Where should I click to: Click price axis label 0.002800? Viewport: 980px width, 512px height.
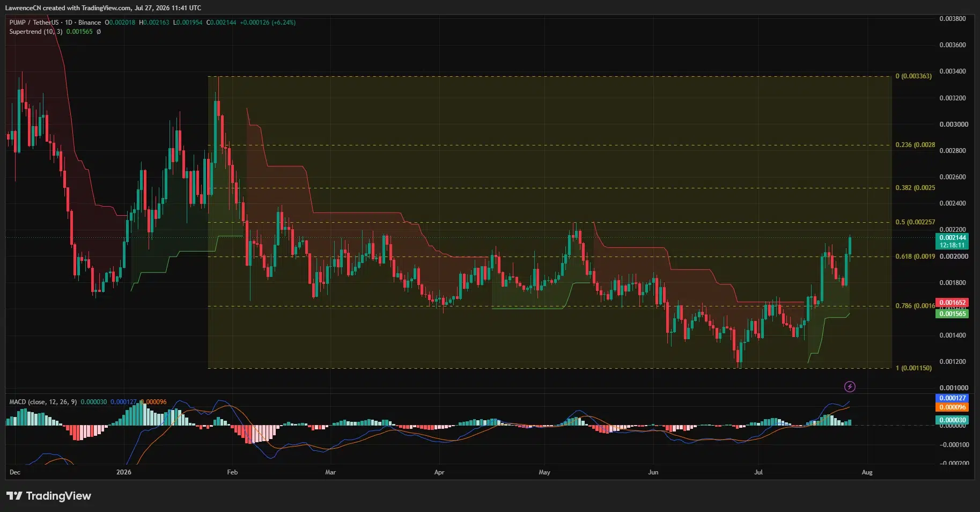(x=953, y=151)
